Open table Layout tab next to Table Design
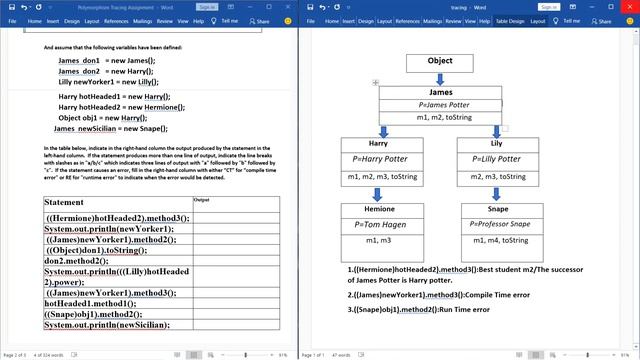The width and height of the screenshot is (640, 360). coord(538,21)
